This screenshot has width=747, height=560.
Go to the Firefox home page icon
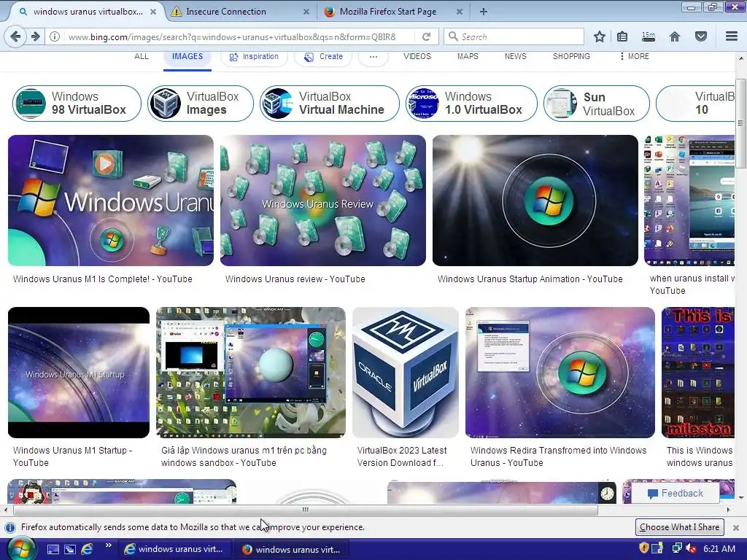pos(675,36)
